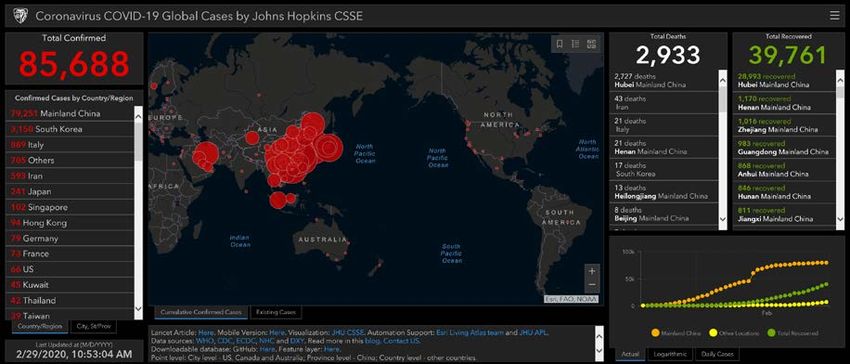Open the map bookmarks icon
Viewport: 850px width, 364px height.
(x=559, y=44)
